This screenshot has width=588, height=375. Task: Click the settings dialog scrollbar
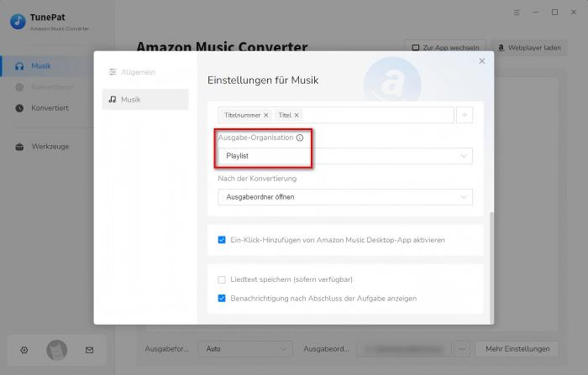pos(491,267)
